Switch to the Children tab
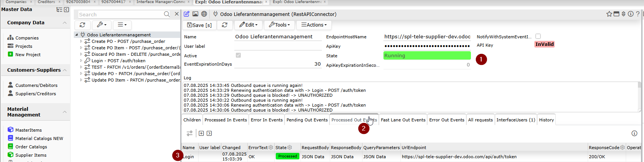The image size is (644, 162). pyautogui.click(x=192, y=120)
